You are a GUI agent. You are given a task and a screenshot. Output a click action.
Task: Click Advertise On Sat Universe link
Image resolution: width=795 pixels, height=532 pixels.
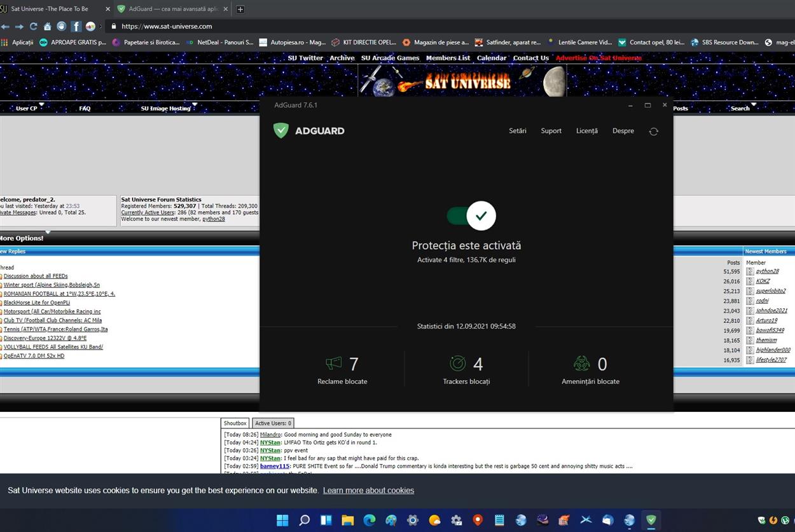(598, 58)
